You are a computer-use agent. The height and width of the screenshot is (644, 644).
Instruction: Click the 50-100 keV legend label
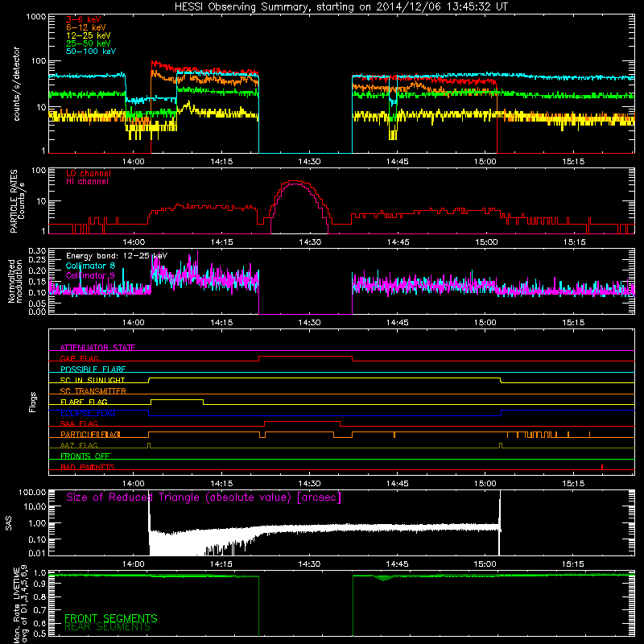coord(91,51)
